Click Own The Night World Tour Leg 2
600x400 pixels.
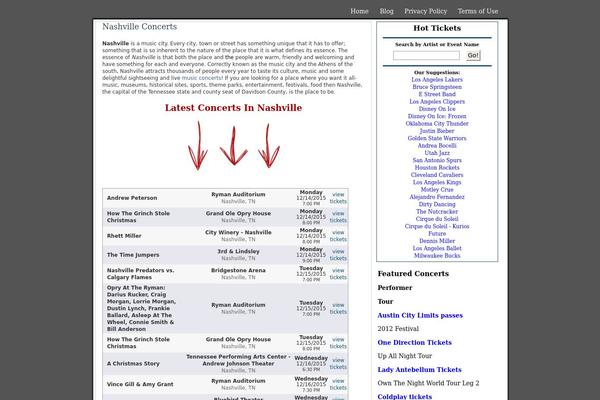pyautogui.click(x=428, y=383)
